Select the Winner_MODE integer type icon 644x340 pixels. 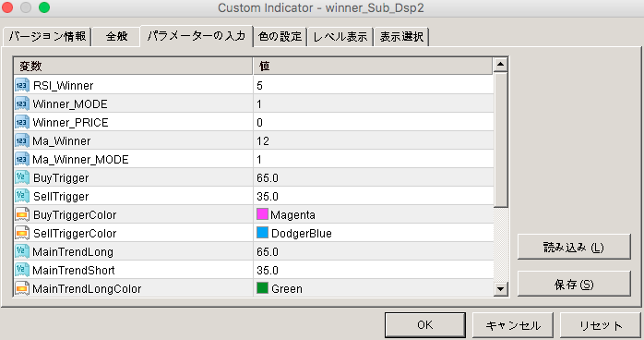pos(22,103)
